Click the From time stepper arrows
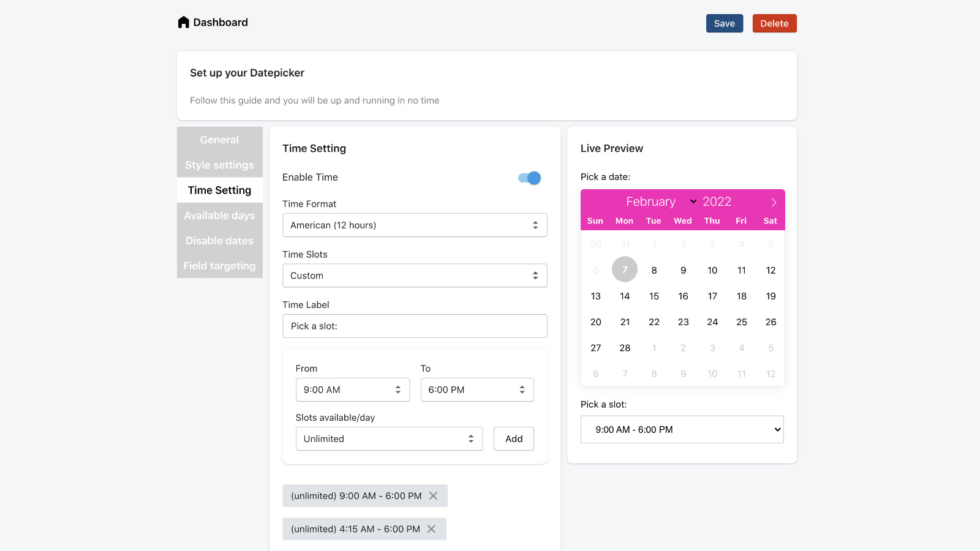Screen dimensions: 980x551 click(399, 389)
